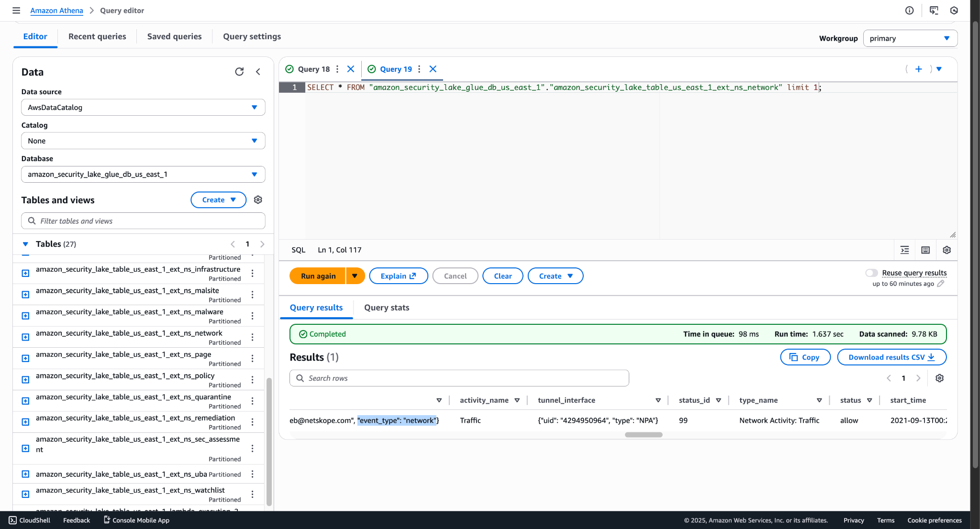
Task: Open the Data source dropdown
Action: 143,108
